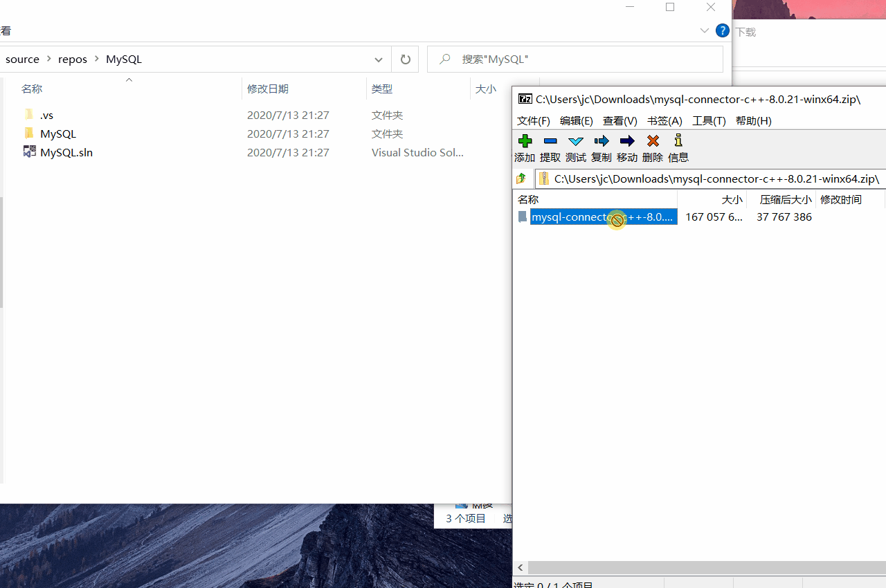Click the .vs row date 2020/7/13 21:27
The height and width of the screenshot is (588, 886).
click(x=288, y=115)
